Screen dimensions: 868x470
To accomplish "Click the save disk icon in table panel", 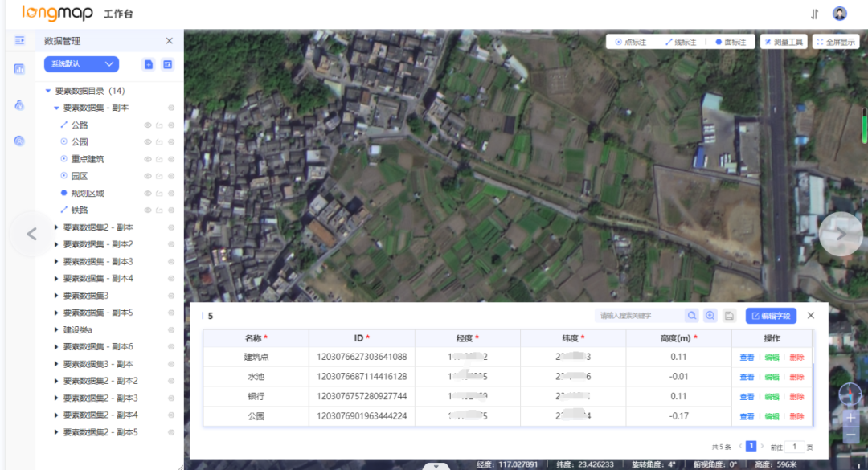I will pyautogui.click(x=729, y=316).
